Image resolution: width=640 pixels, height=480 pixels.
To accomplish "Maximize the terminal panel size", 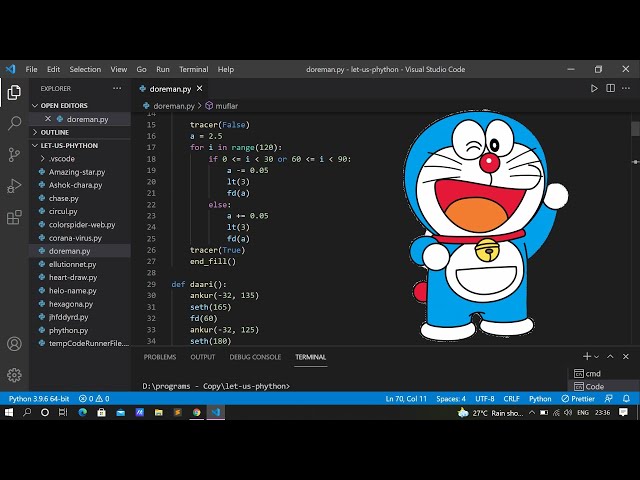I will (x=610, y=356).
